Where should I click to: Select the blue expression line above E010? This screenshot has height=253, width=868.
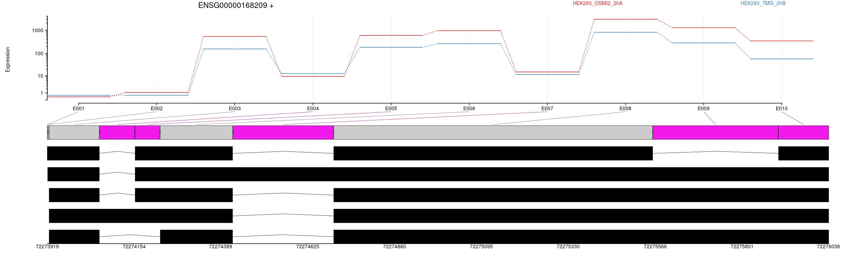point(782,59)
